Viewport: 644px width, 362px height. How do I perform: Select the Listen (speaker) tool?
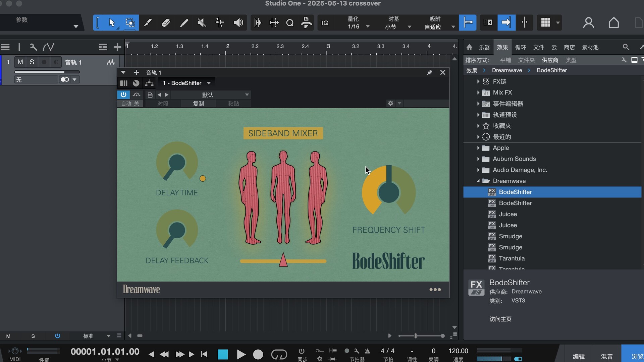(238, 23)
